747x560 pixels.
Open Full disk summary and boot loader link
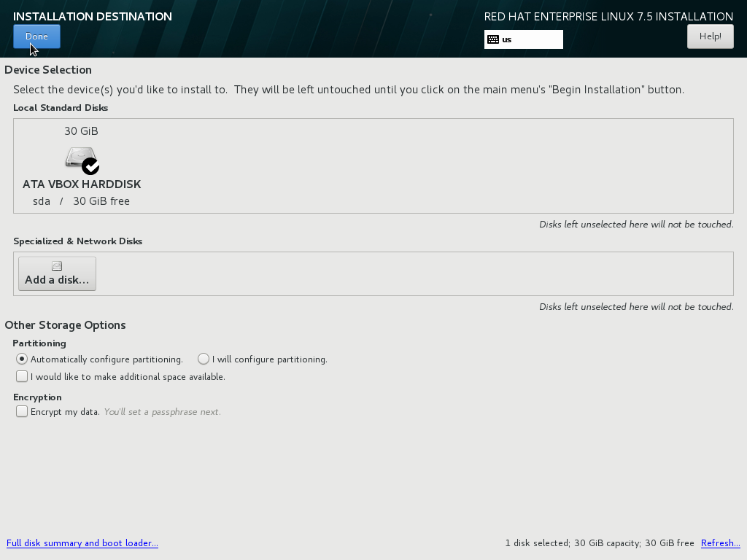click(82, 543)
